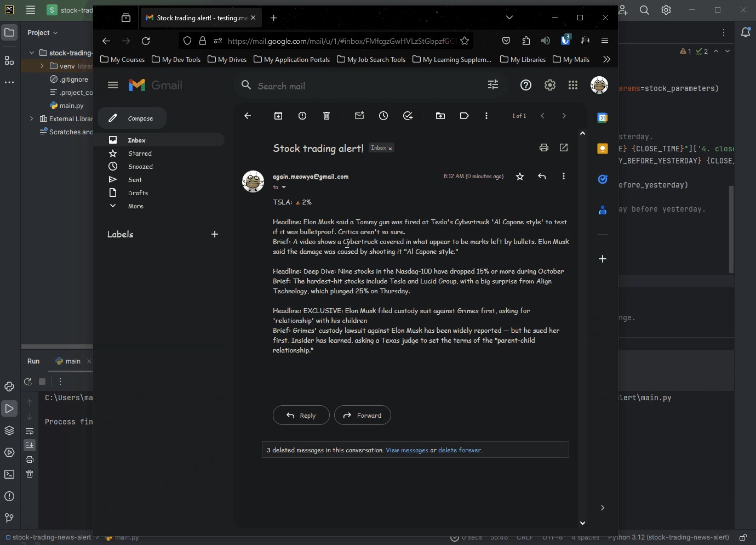
Task: Toggle Gmail main menu hamburger
Action: [113, 86]
